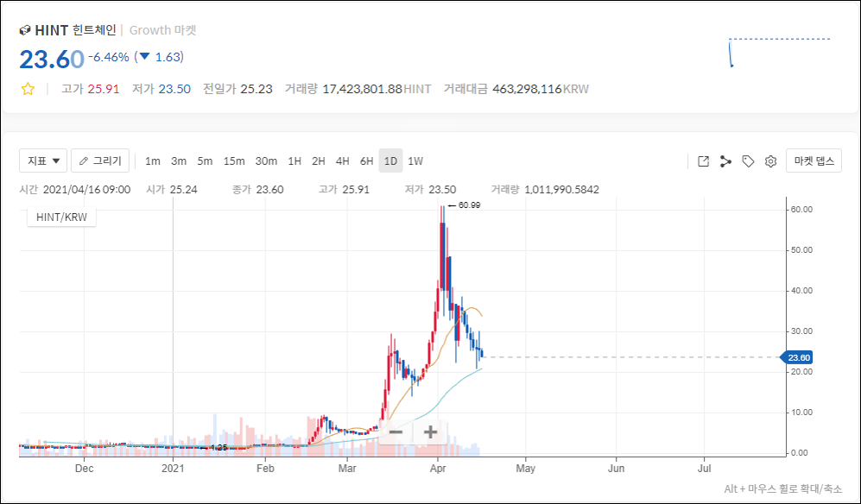This screenshot has height=504, width=861.
Task: Click the HINT/KRW pair label
Action: coord(62,217)
